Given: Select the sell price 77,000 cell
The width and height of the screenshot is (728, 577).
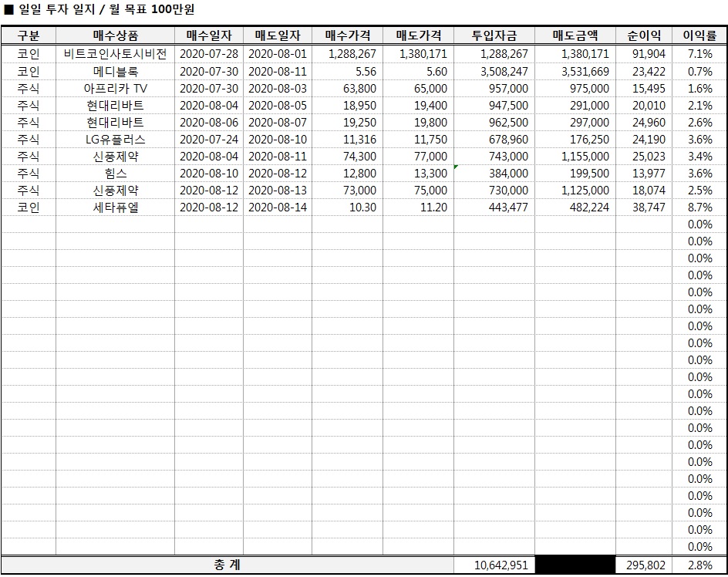Looking at the screenshot, I should click(x=418, y=157).
